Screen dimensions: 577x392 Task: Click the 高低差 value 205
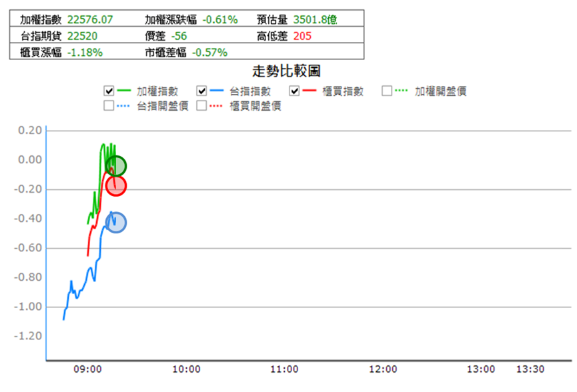[x=302, y=36]
